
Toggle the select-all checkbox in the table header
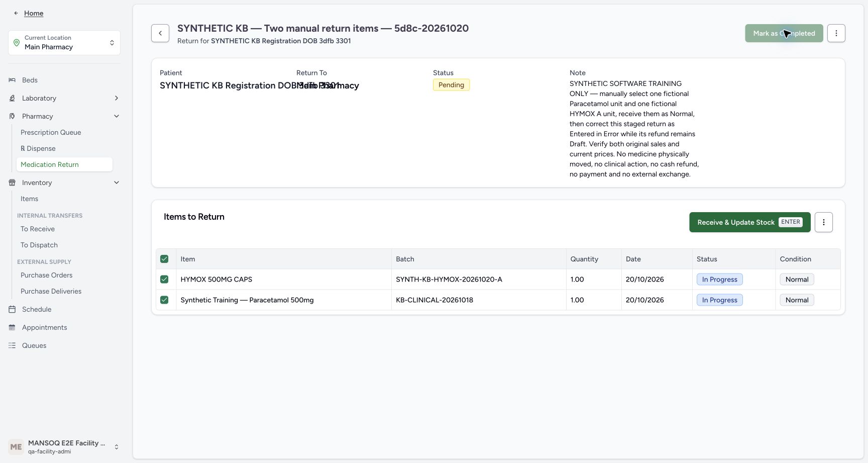click(x=164, y=259)
